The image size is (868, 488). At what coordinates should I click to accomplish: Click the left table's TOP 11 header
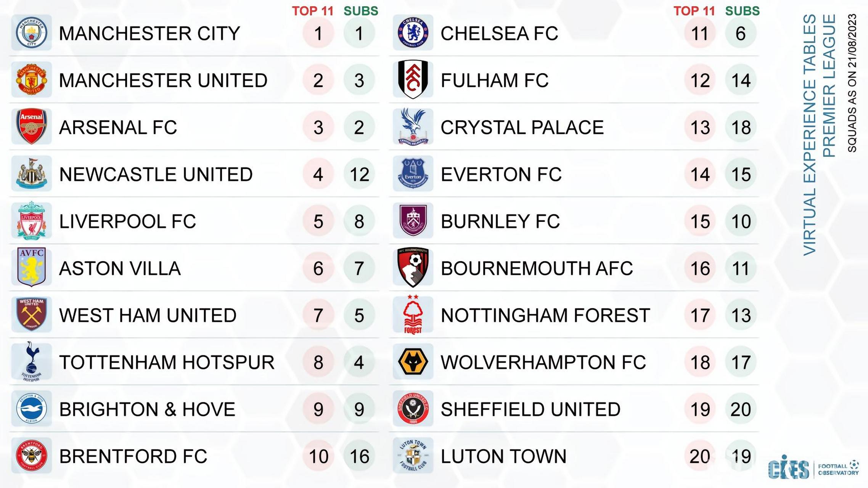pyautogui.click(x=313, y=11)
